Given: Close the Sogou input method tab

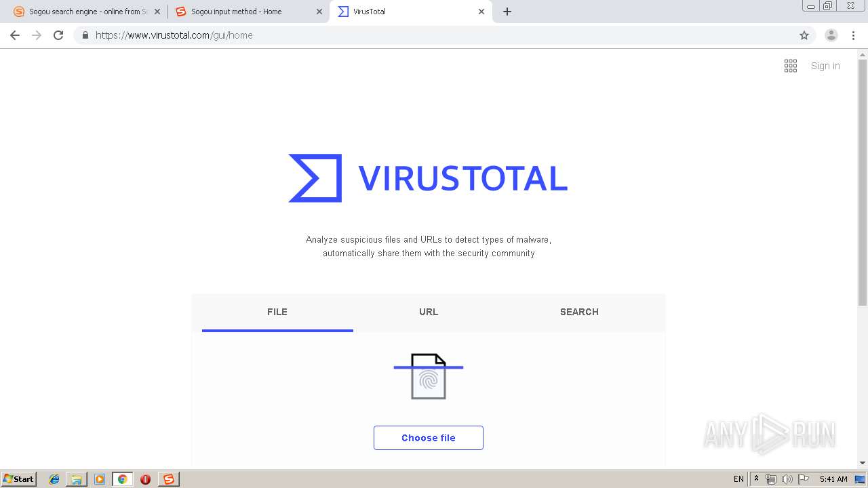Looking at the screenshot, I should tap(319, 12).
